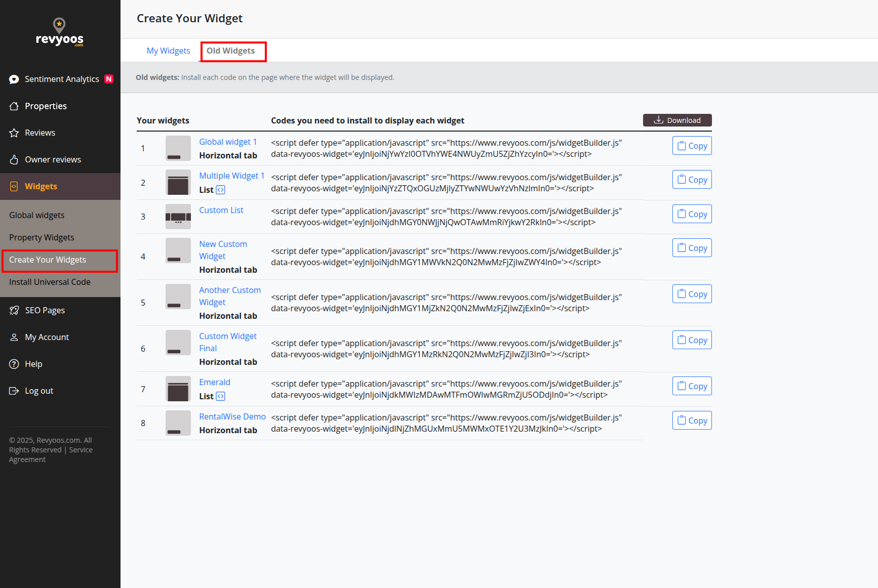878x588 pixels.
Task: Click the Reviews star icon
Action: [x=14, y=133]
